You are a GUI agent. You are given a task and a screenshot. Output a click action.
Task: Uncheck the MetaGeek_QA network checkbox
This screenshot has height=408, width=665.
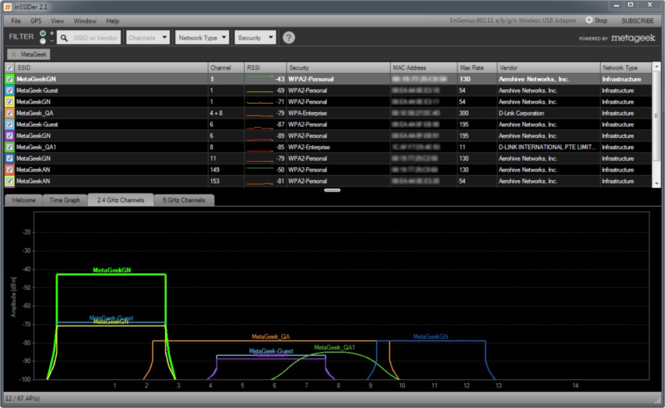[9, 113]
